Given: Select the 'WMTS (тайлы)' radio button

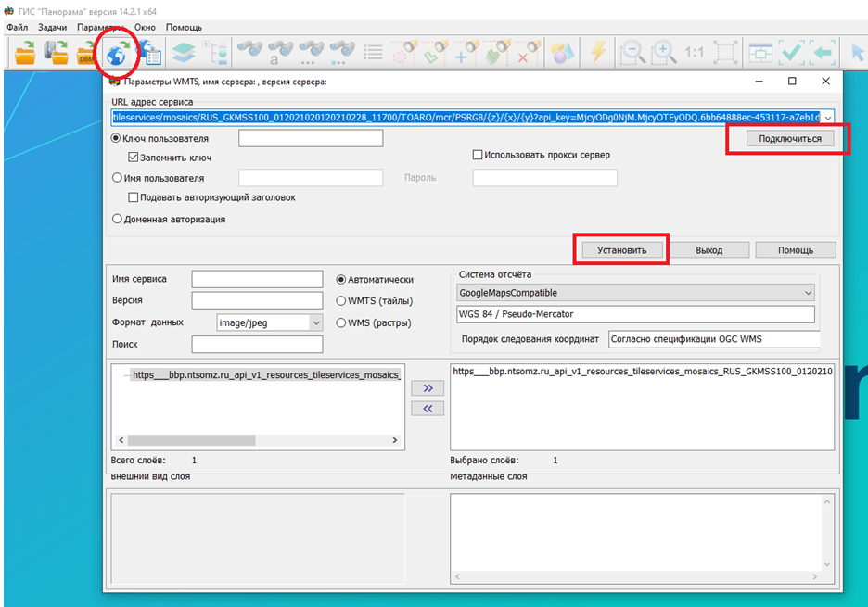Looking at the screenshot, I should point(341,300).
